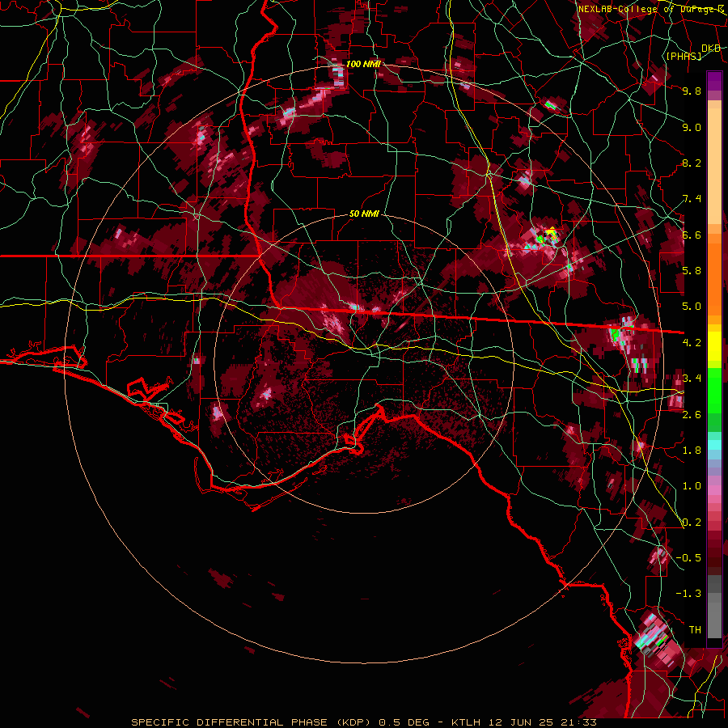Click the "KTLH" radar site identifier

467,722
